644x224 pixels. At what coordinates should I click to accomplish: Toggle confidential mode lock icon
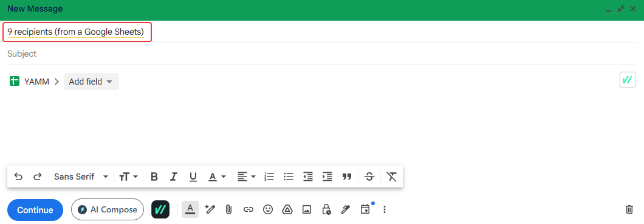click(x=326, y=209)
